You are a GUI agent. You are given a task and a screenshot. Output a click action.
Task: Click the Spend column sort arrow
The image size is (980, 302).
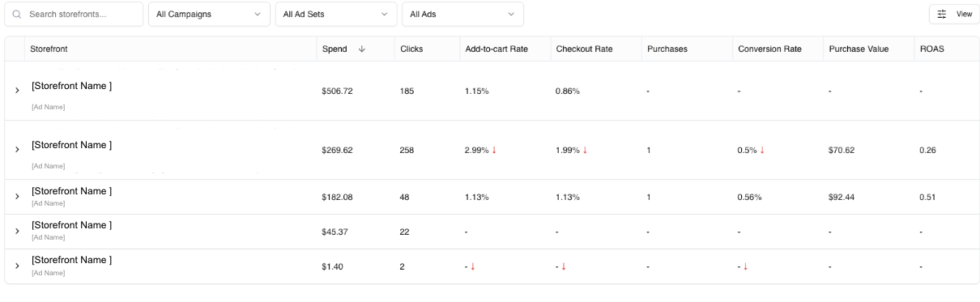[361, 49]
